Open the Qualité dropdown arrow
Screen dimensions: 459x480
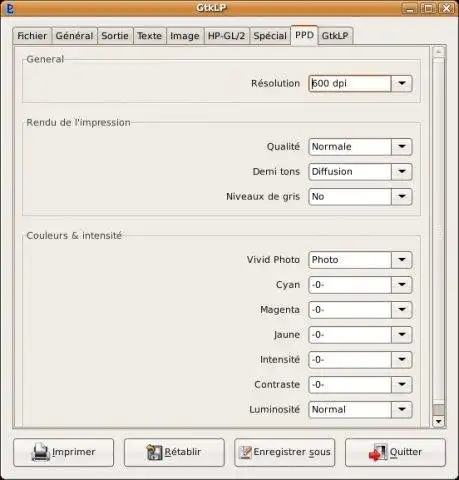402,147
